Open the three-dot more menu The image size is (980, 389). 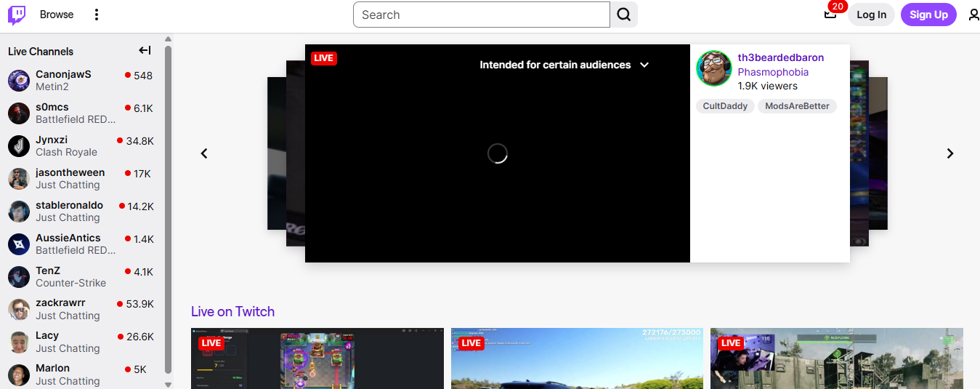click(97, 15)
